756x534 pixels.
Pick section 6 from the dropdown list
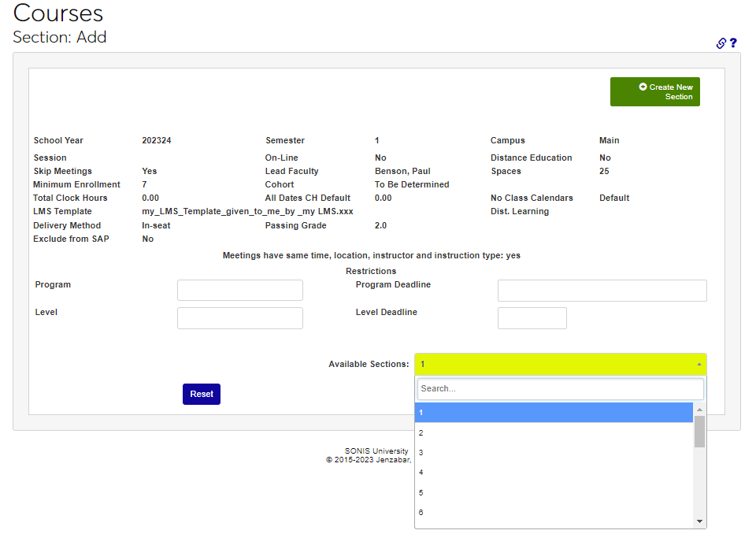tap(554, 512)
